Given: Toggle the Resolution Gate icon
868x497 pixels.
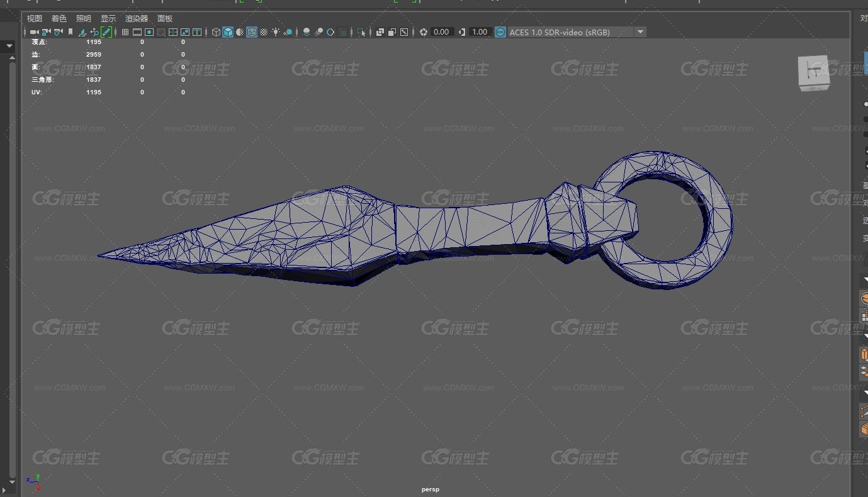Looking at the screenshot, I should pyautogui.click(x=149, y=32).
